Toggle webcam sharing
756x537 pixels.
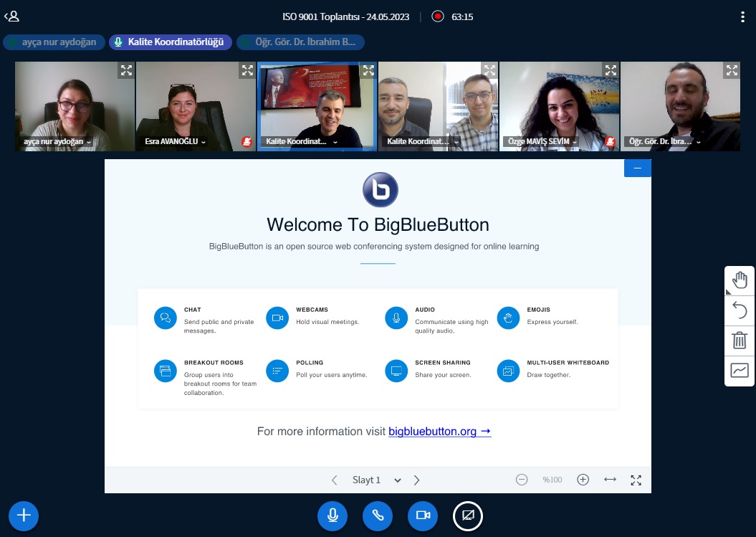click(423, 515)
